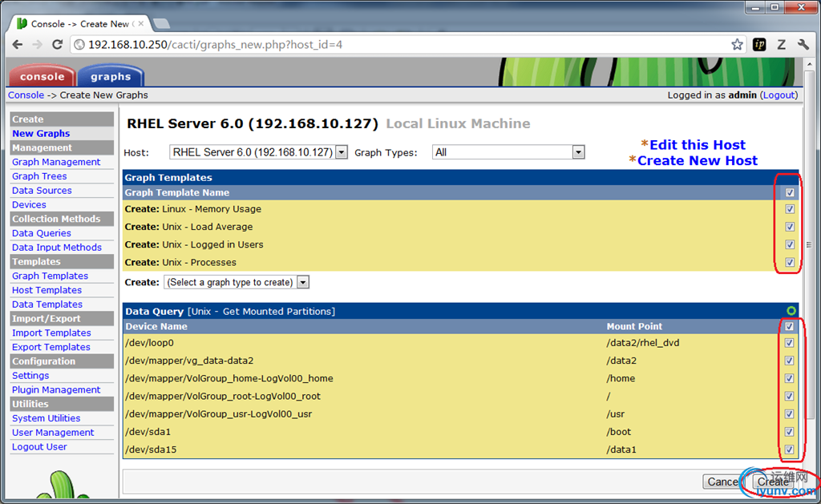Open Import Templates in sidebar
821x504 pixels.
pos(51,333)
